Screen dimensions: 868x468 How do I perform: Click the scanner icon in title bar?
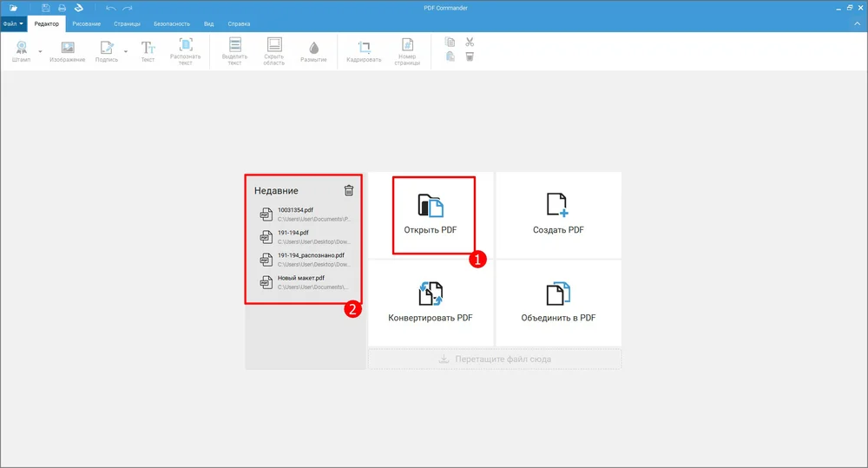[x=79, y=8]
